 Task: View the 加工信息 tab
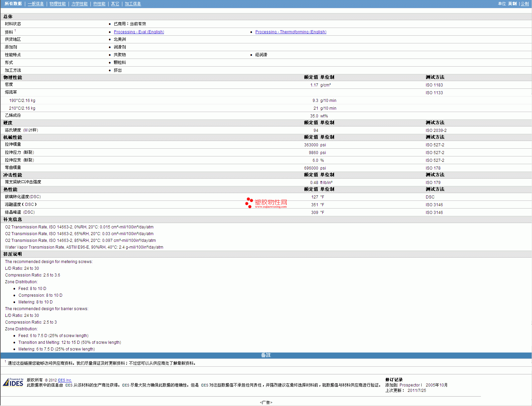tap(133, 4)
